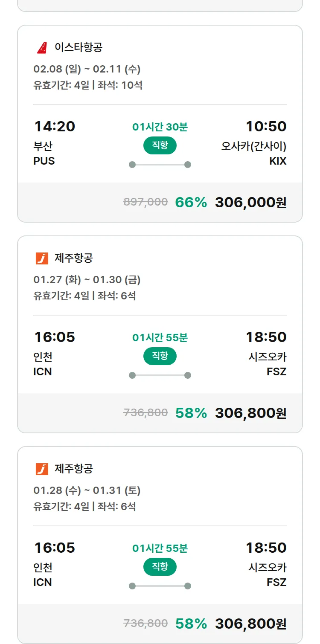Click the crossed-out 897,000 original price
This screenshot has height=644, width=320.
pos(145,202)
